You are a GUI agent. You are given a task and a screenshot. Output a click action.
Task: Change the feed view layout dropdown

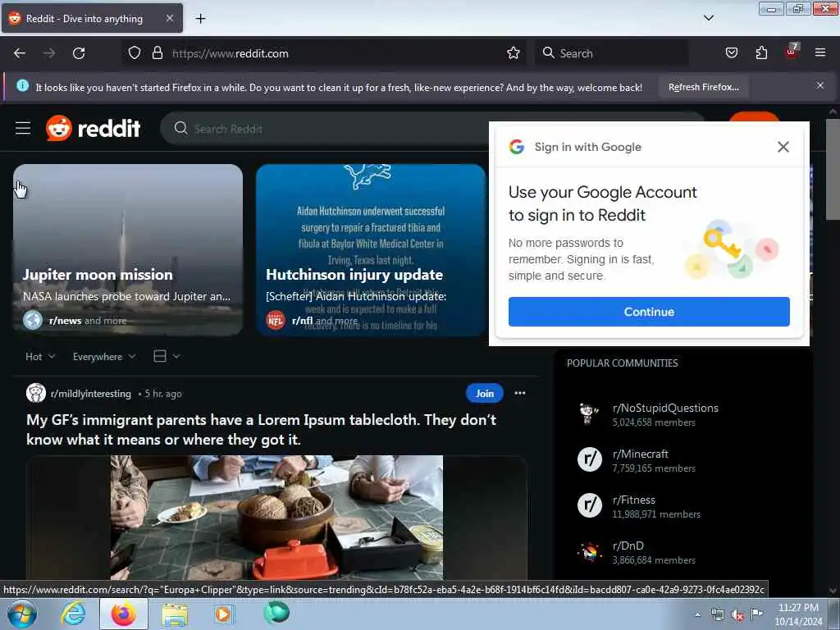click(167, 356)
